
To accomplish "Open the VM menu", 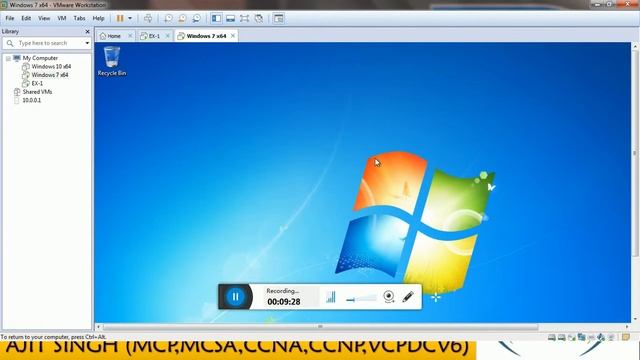I will (62, 18).
